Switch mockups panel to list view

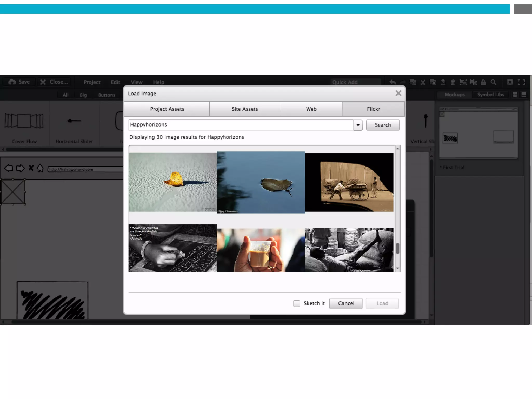tap(524, 95)
